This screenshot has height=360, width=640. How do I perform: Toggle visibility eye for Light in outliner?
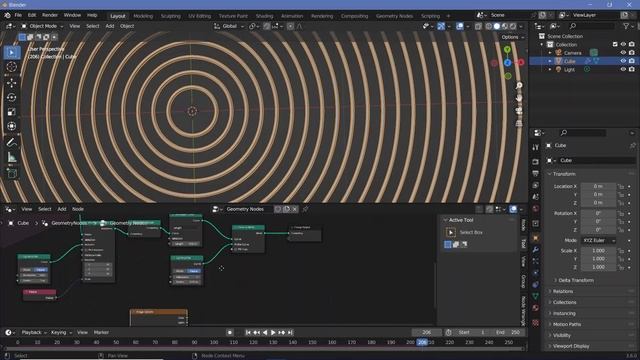(x=623, y=69)
